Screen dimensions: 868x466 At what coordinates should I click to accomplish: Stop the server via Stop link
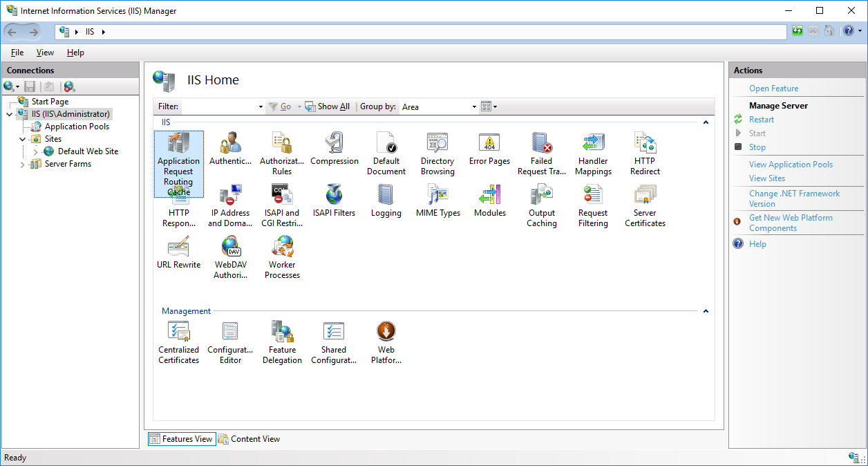point(757,147)
